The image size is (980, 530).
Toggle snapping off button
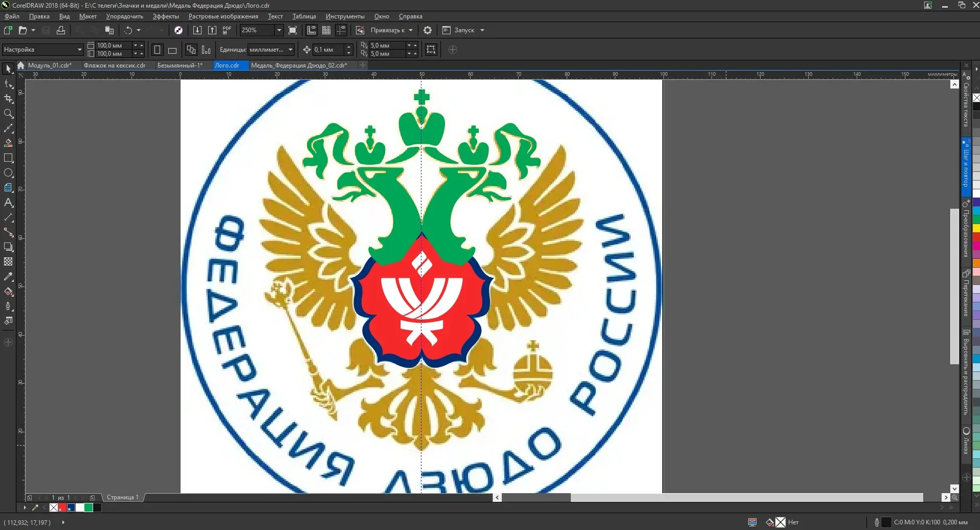360,30
